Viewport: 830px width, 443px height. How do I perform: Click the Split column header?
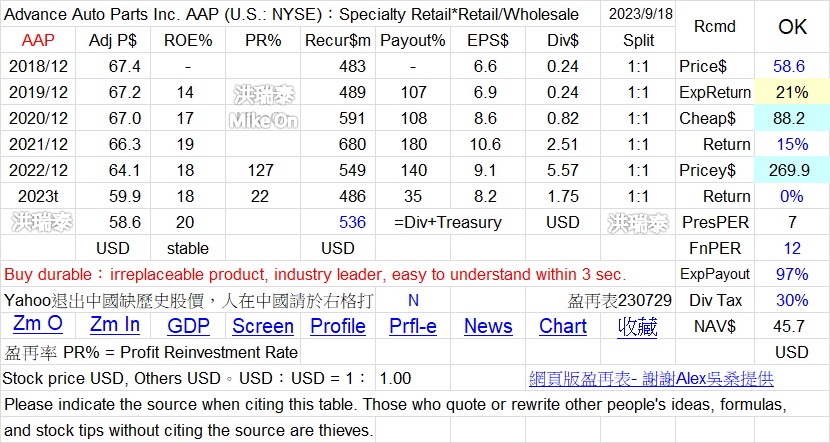click(638, 40)
